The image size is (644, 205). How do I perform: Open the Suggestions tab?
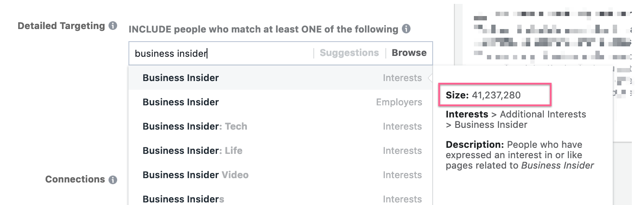tap(349, 53)
